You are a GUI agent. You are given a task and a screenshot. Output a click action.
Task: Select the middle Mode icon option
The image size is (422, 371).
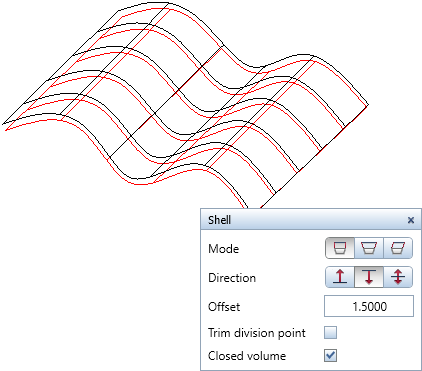(369, 248)
